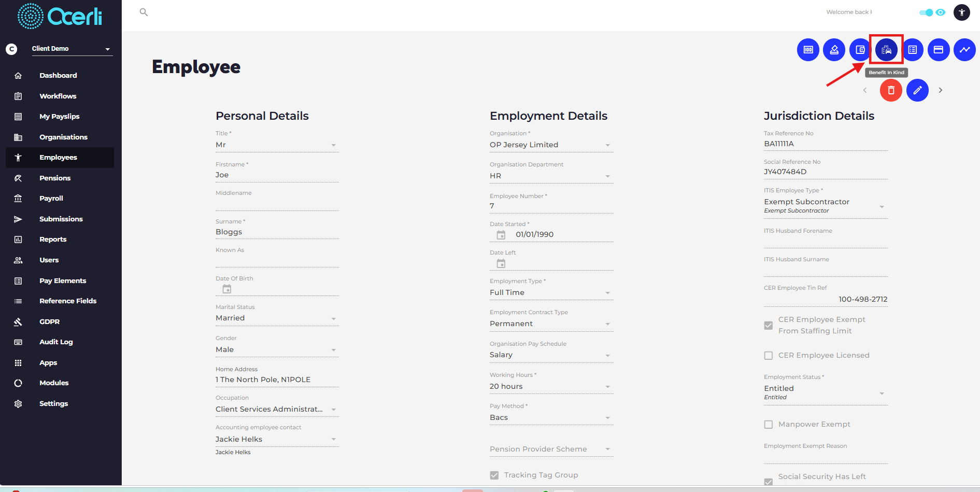Open the trend line chart button
Viewport: 980px width, 492px height.
tap(964, 50)
